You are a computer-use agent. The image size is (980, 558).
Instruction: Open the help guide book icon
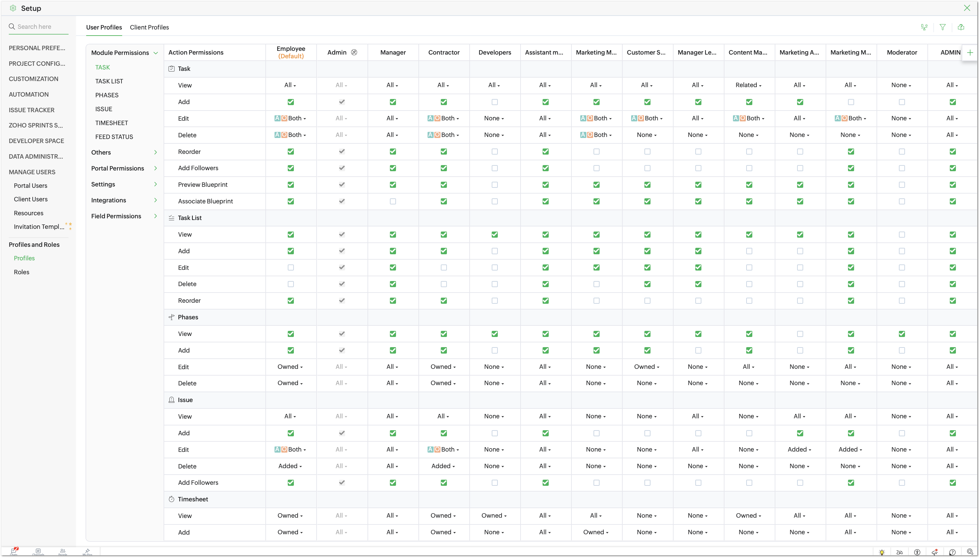click(961, 27)
